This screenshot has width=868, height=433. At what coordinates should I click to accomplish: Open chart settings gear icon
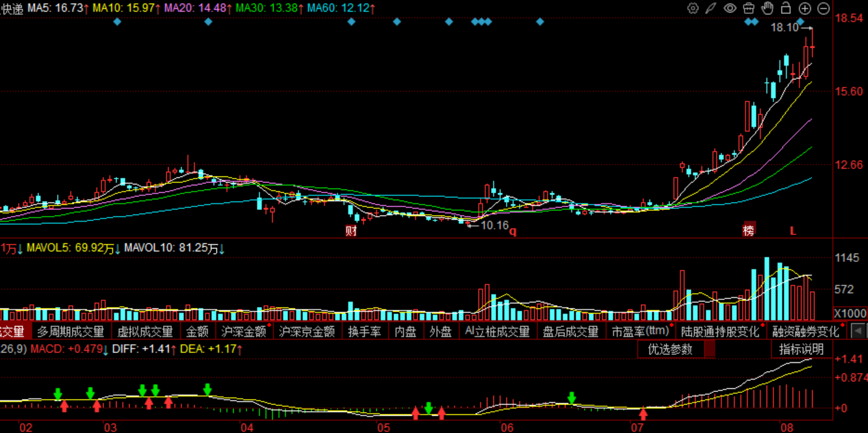693,8
